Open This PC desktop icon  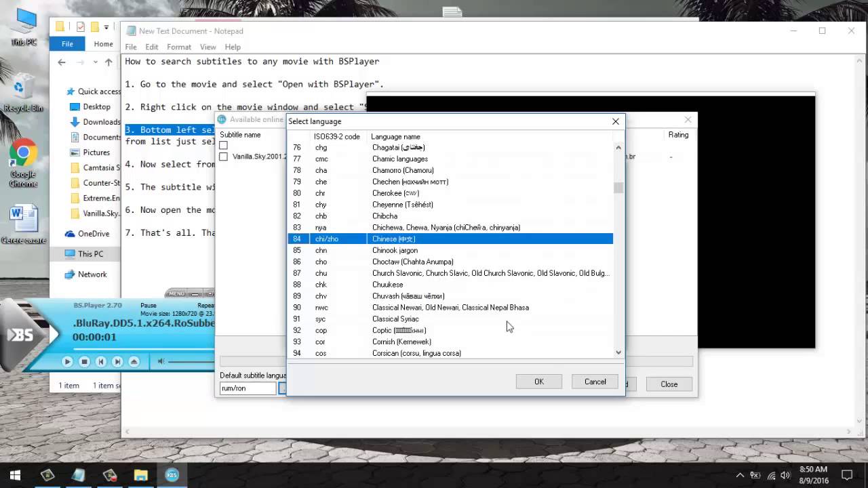pyautogui.click(x=24, y=27)
